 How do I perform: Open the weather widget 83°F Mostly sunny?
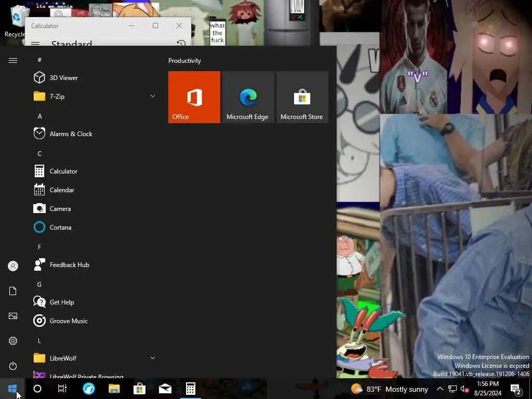coord(390,389)
